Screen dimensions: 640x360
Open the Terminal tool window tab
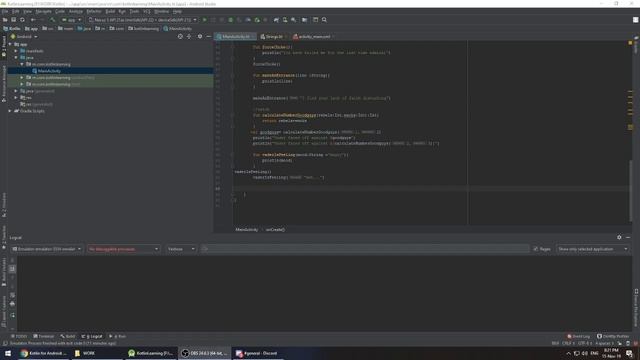(44, 336)
